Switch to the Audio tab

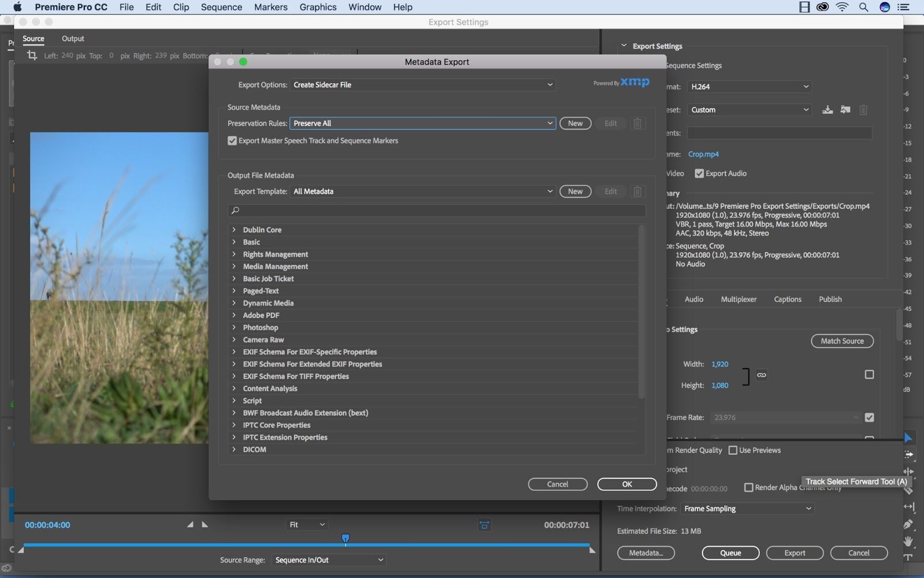(x=694, y=299)
